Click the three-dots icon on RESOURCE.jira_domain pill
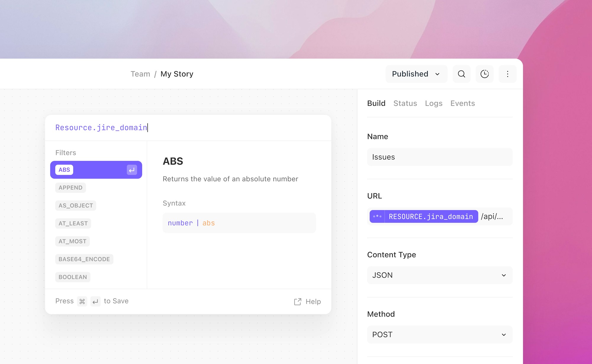Screen dimensions: 592x364 coord(377,216)
